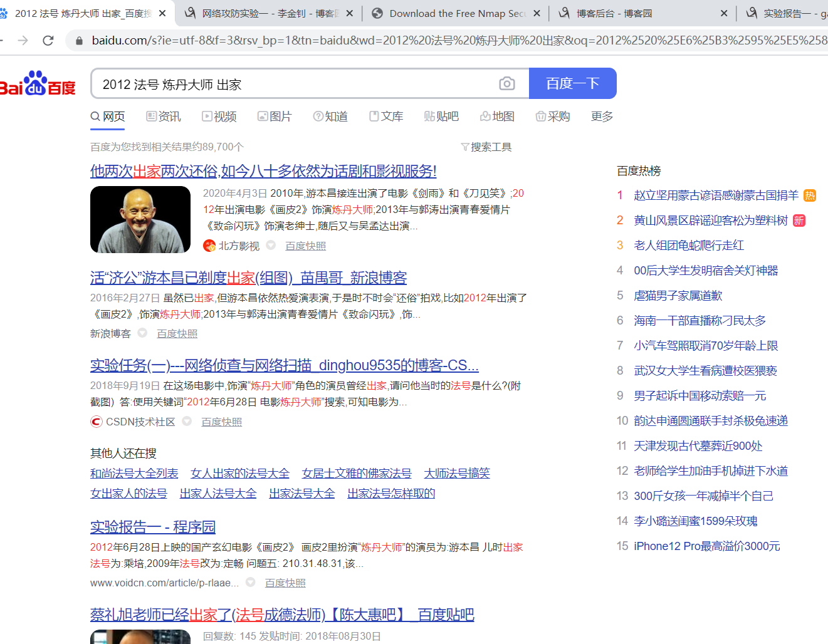Click the 新浪博客 source label
This screenshot has width=828, height=644.
(110, 333)
